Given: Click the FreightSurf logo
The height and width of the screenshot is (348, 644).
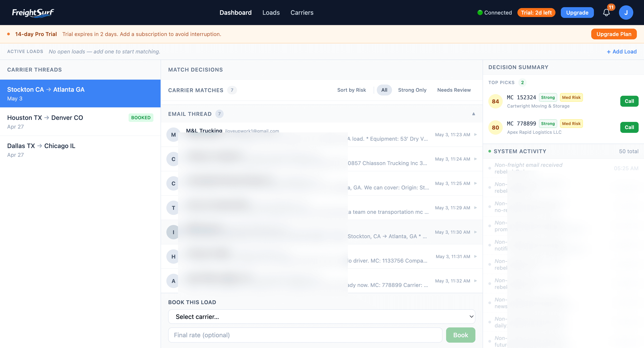Looking at the screenshot, I should [x=33, y=13].
